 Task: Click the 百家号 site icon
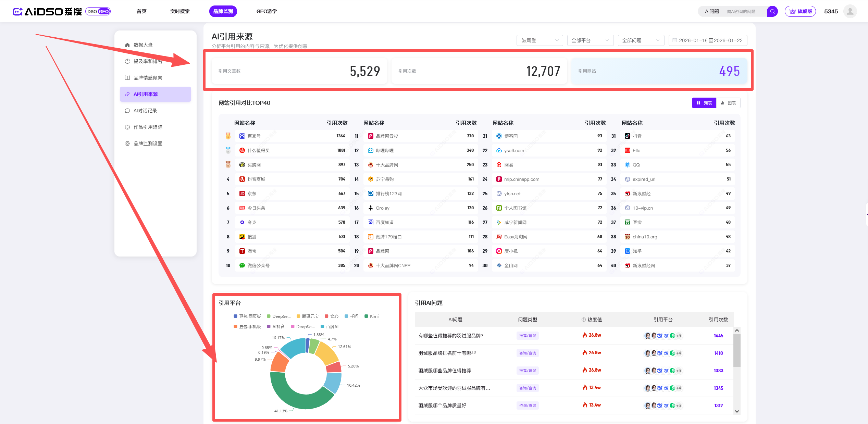(x=242, y=136)
